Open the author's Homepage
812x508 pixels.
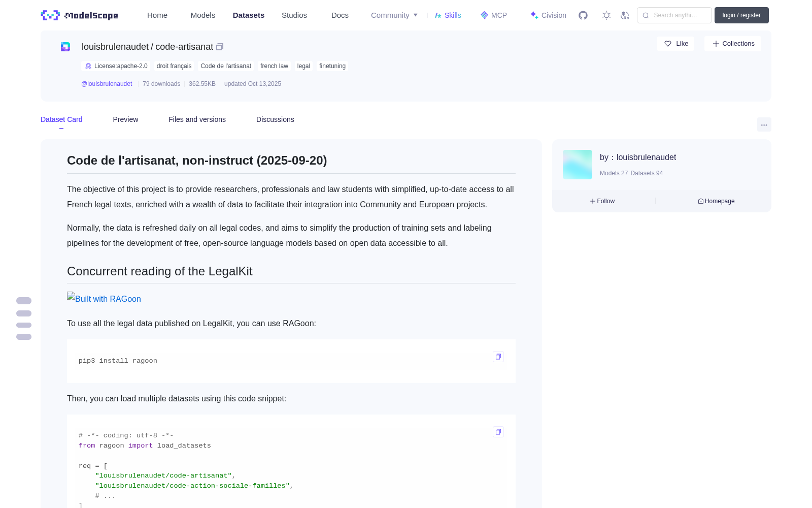(716, 201)
